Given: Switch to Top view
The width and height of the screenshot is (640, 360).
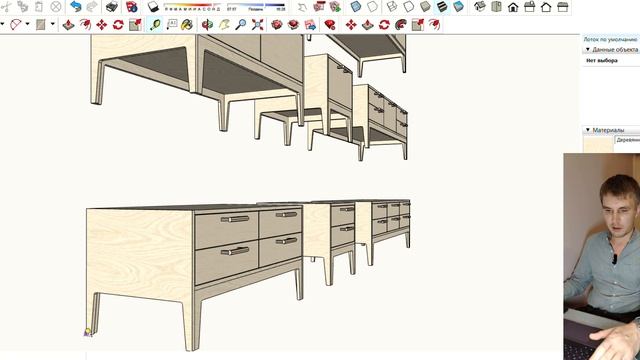Looking at the screenshot, I should coord(496,7).
